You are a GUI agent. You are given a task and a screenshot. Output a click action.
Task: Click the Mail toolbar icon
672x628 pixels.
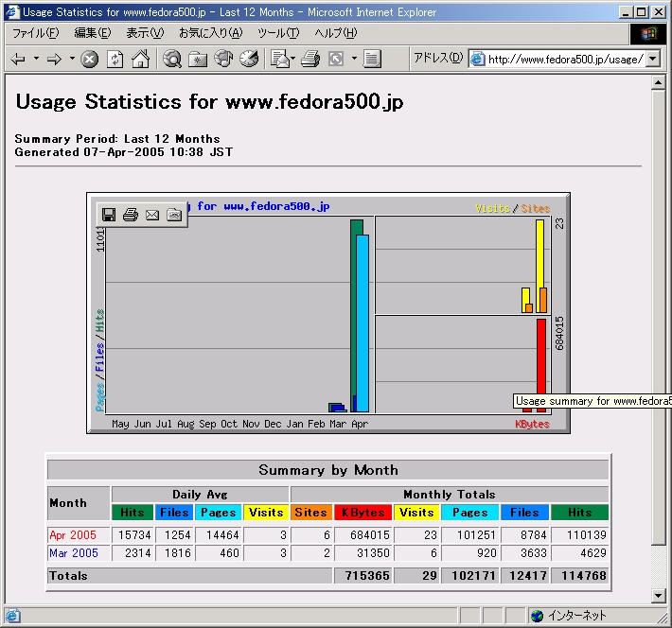(280, 59)
